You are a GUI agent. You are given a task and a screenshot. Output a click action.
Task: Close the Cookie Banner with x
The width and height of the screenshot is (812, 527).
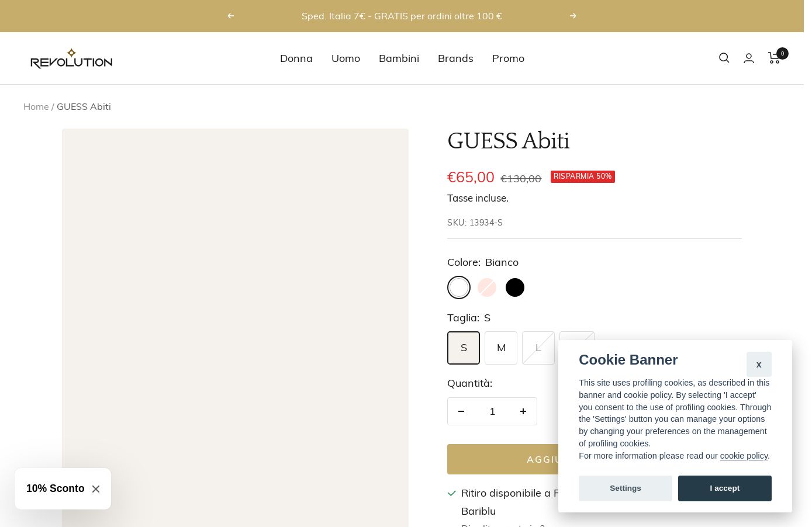point(759,364)
